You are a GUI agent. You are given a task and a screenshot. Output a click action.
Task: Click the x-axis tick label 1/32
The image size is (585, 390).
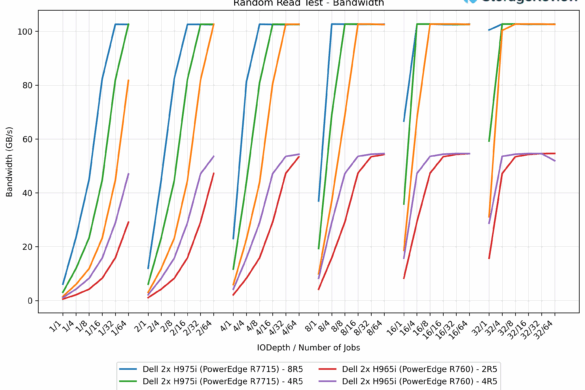[x=107, y=327]
